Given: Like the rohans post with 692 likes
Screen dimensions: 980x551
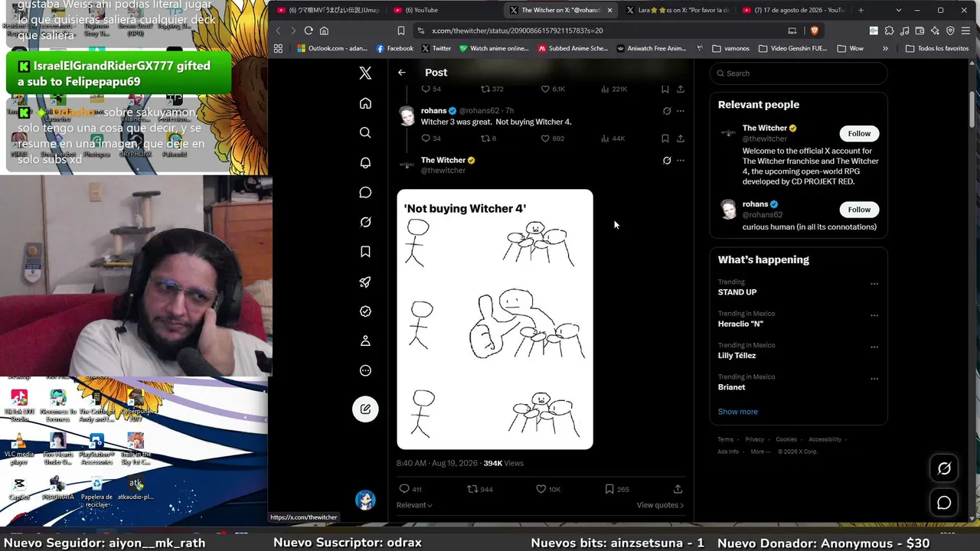Looking at the screenshot, I should click(552, 139).
